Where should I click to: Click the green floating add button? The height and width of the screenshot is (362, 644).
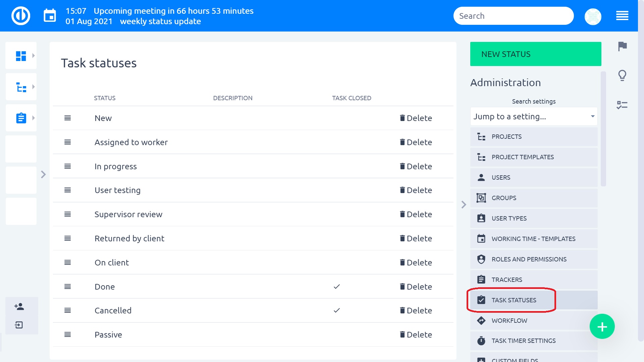click(602, 327)
